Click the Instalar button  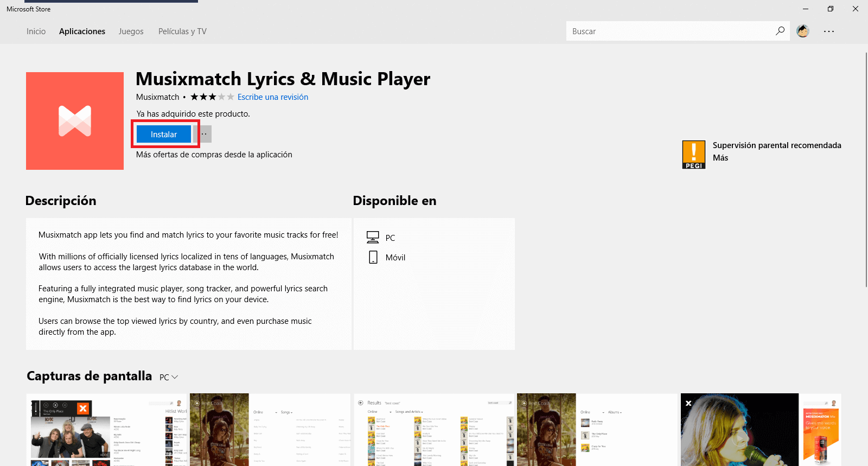(164, 134)
